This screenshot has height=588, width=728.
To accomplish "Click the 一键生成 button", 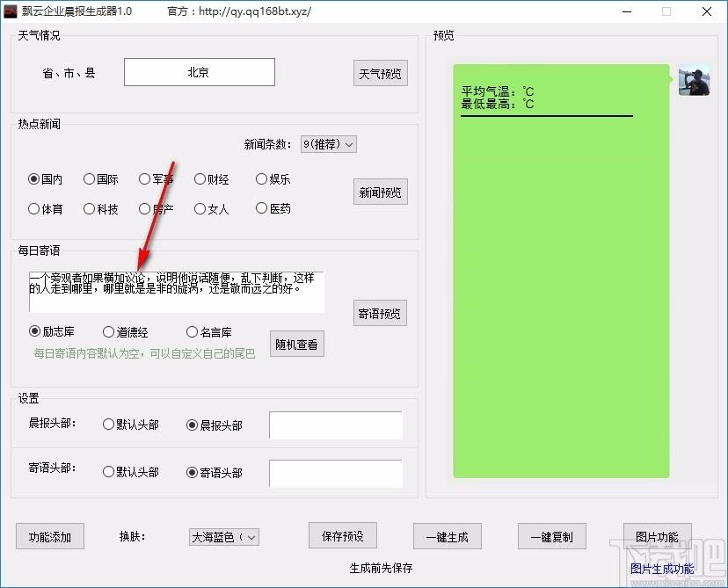I will point(448,536).
